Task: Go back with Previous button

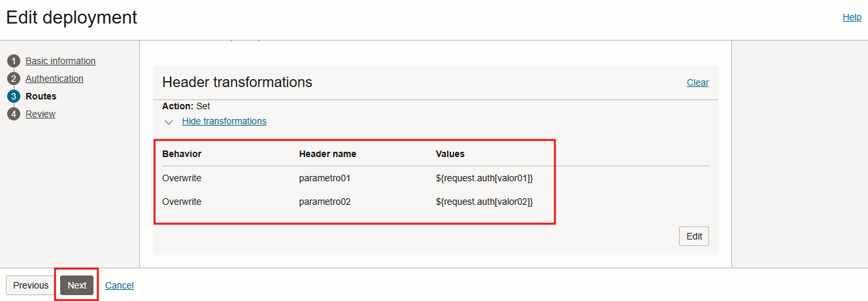Action: coord(31,285)
